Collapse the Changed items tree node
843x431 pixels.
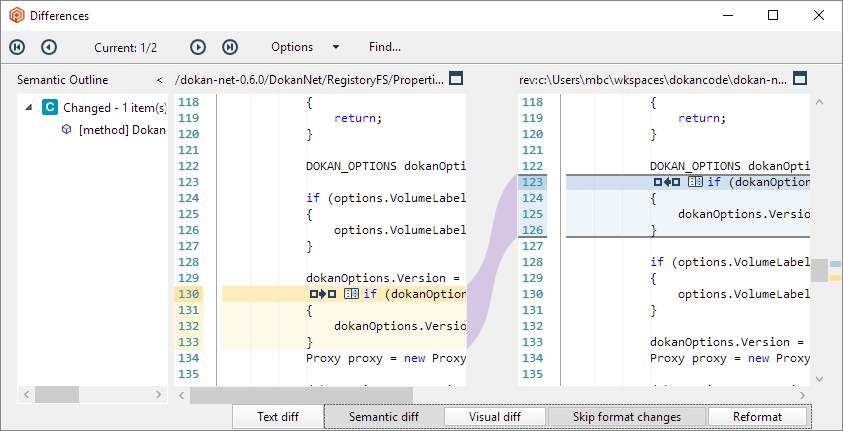tap(29, 108)
